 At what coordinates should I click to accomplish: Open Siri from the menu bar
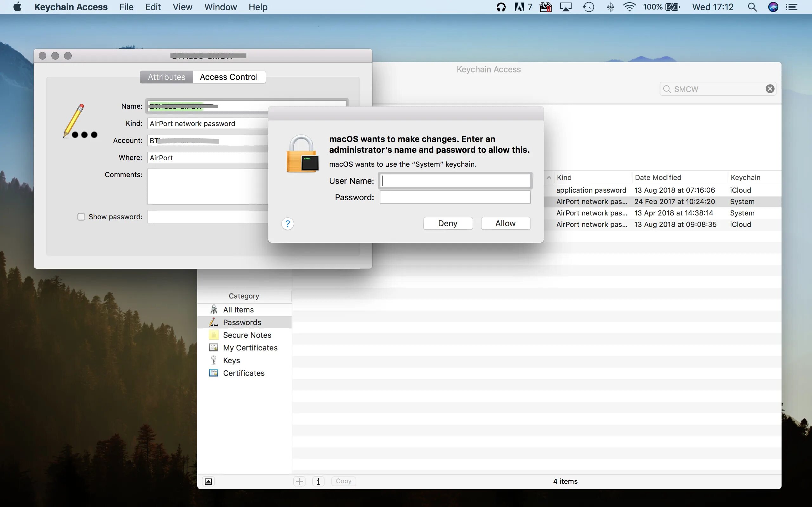click(x=773, y=7)
